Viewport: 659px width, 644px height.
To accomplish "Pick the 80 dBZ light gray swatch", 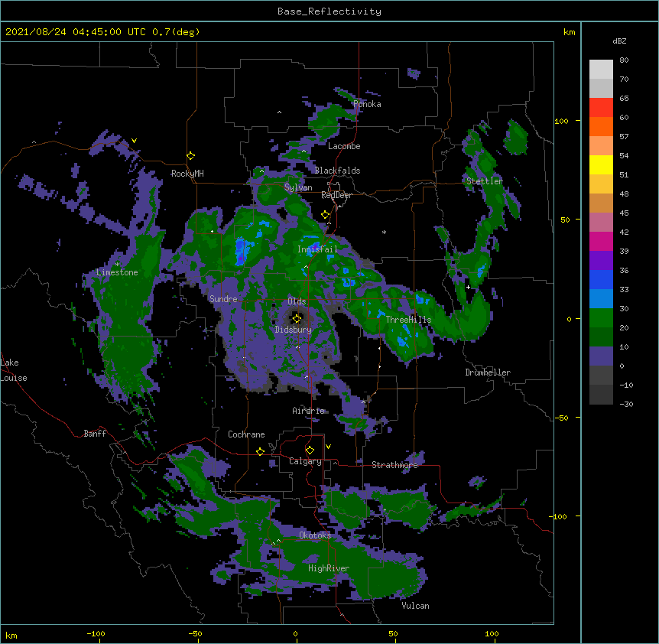I will (601, 70).
